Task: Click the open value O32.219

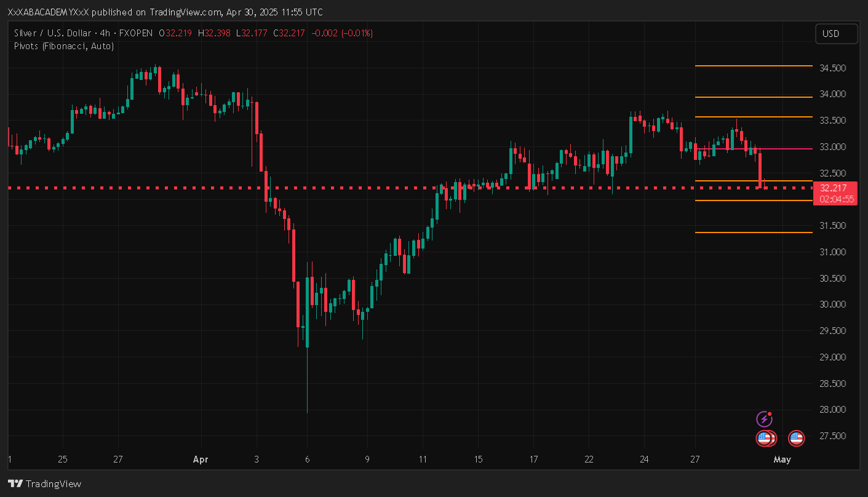Action: click(x=175, y=33)
